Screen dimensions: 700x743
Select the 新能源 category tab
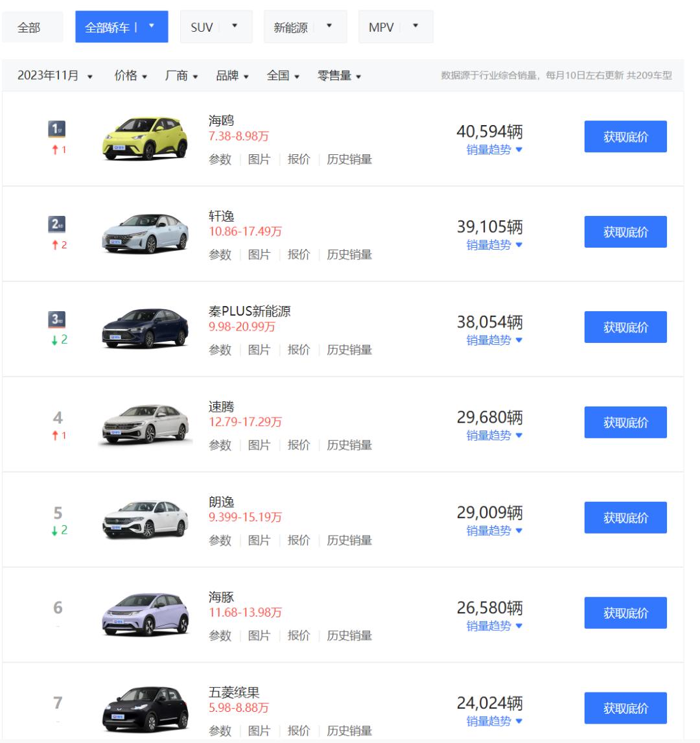[304, 28]
